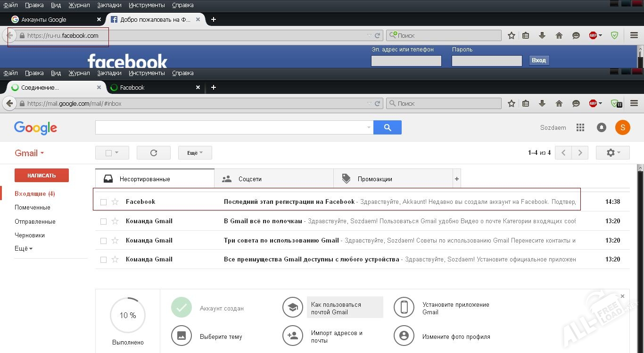The image size is (644, 353).
Task: Tick checkbox for 'Три совета' email
Action: point(103,241)
